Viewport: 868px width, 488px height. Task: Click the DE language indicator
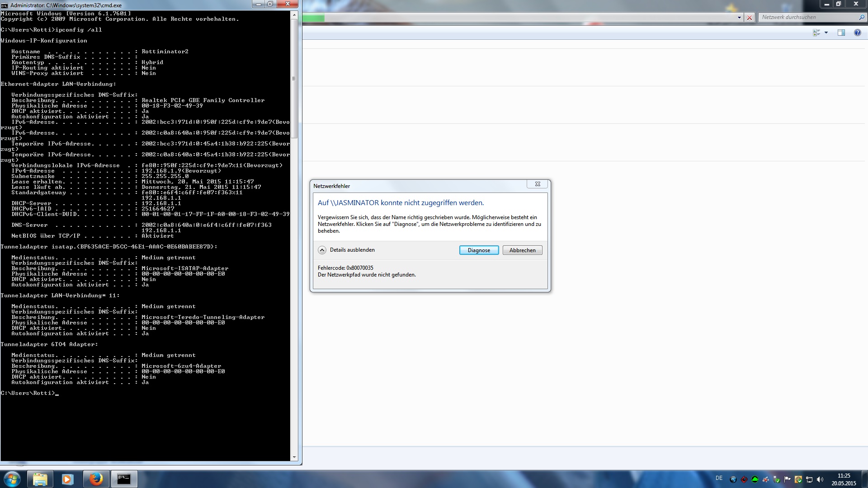coord(719,478)
